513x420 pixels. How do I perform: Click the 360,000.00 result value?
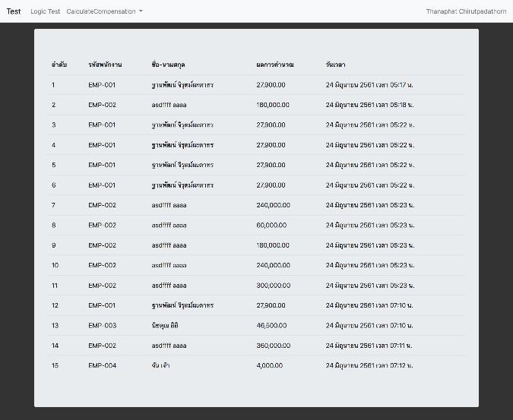pos(273,346)
